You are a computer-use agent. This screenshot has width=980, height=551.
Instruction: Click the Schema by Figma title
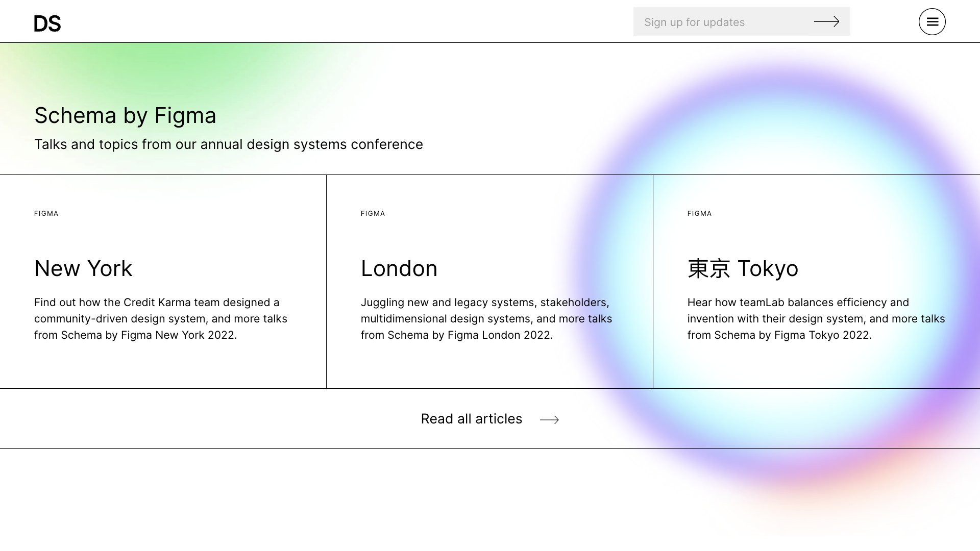click(x=125, y=115)
